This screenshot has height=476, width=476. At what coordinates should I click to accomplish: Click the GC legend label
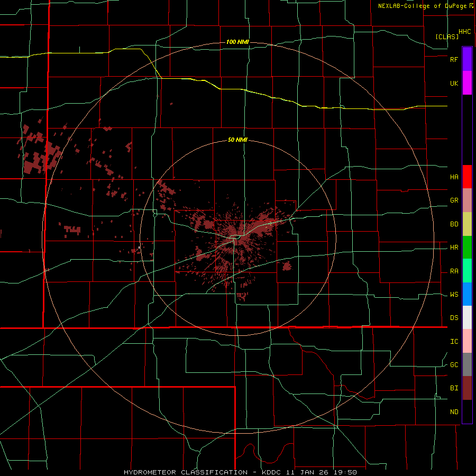[x=454, y=365]
